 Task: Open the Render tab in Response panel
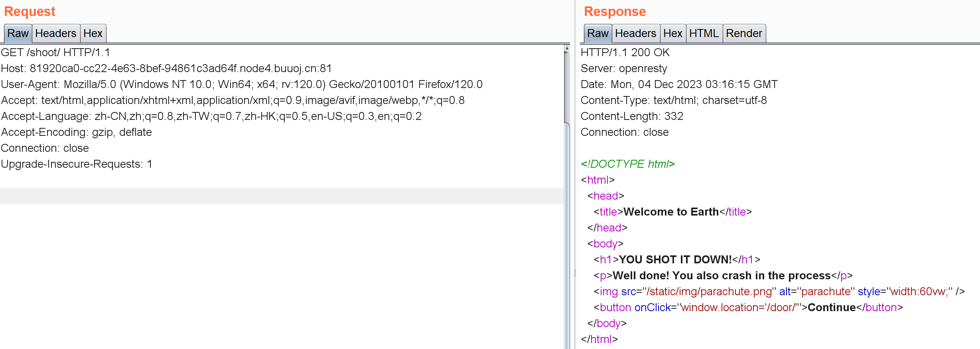coord(744,33)
